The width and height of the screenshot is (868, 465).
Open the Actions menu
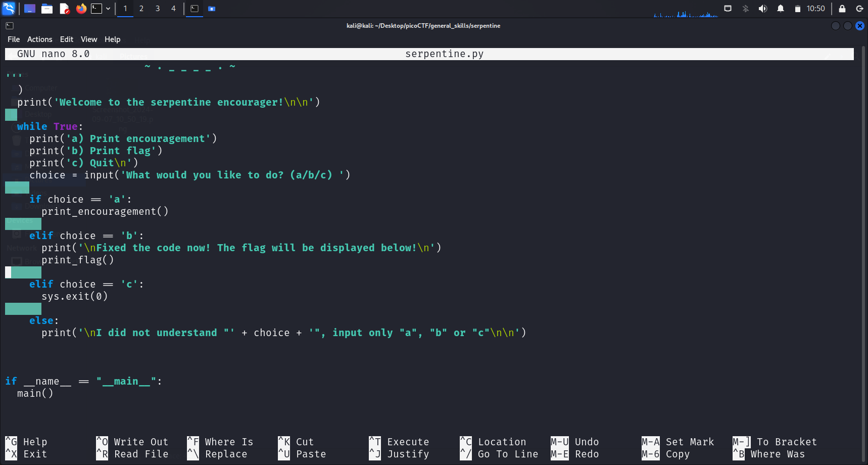(39, 39)
